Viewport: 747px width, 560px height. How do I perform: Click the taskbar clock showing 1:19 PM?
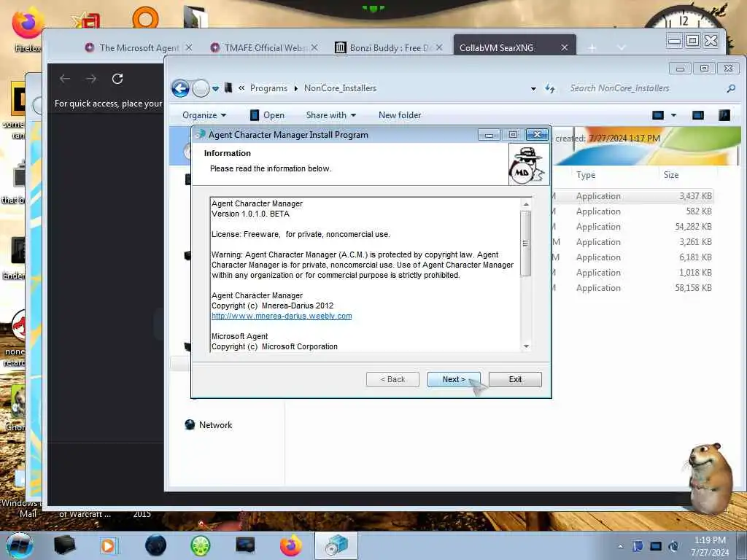click(710, 546)
